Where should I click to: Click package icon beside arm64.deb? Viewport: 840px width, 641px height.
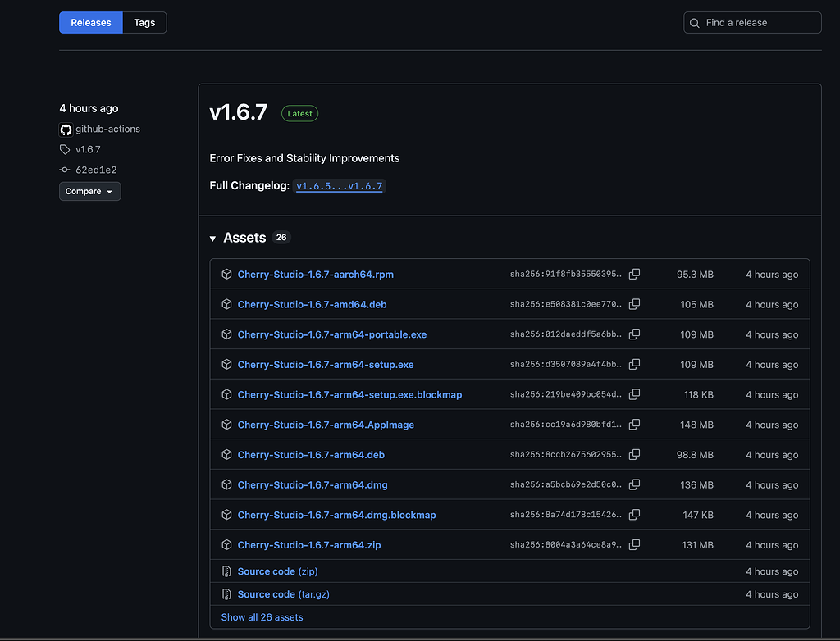coord(226,454)
